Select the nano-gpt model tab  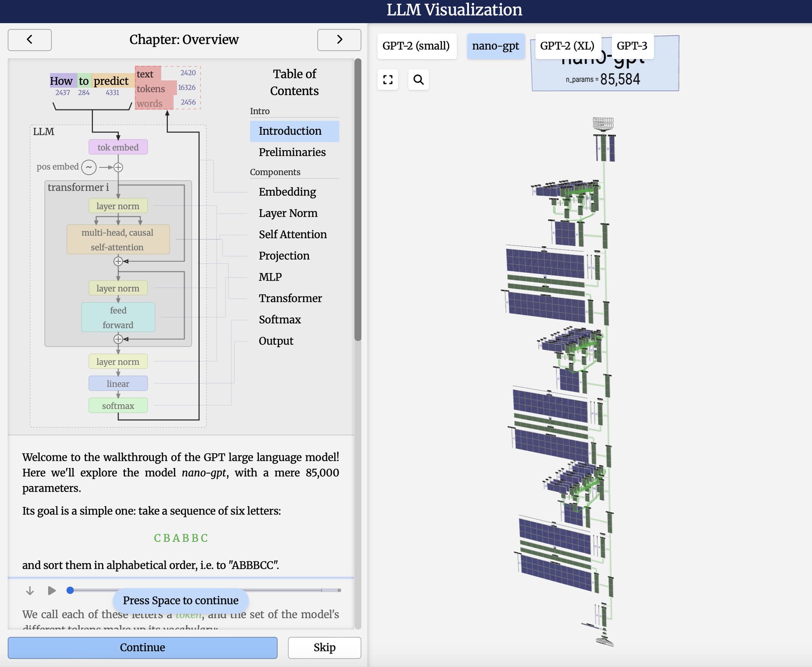tap(496, 46)
